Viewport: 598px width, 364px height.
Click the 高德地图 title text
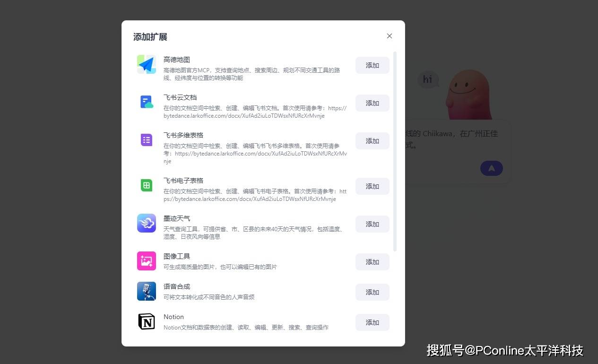click(177, 60)
